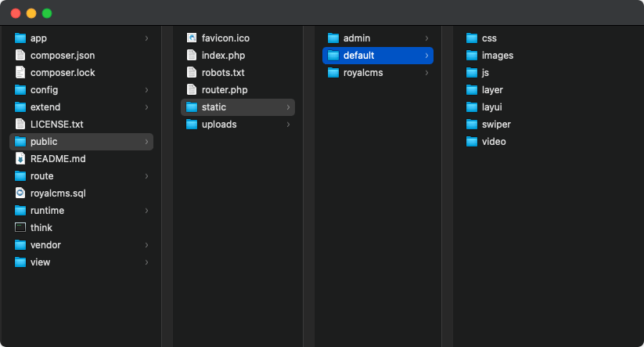The image size is (644, 347).
Task: Click the layui folder icon
Action: (x=472, y=107)
